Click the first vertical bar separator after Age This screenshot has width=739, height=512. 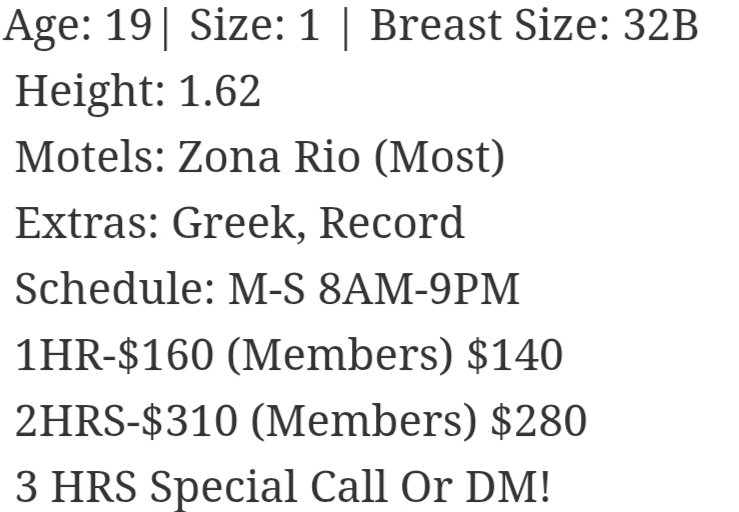coord(165,28)
